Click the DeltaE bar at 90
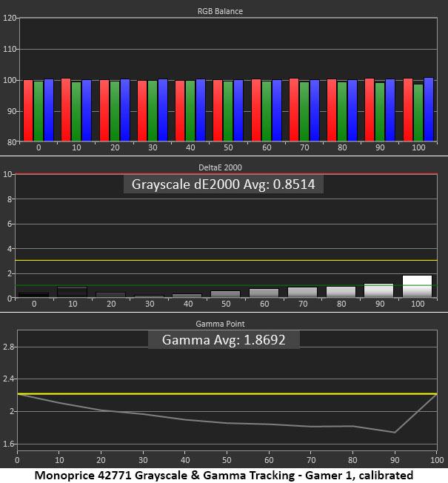This screenshot has height=483, width=448. pos(378,290)
